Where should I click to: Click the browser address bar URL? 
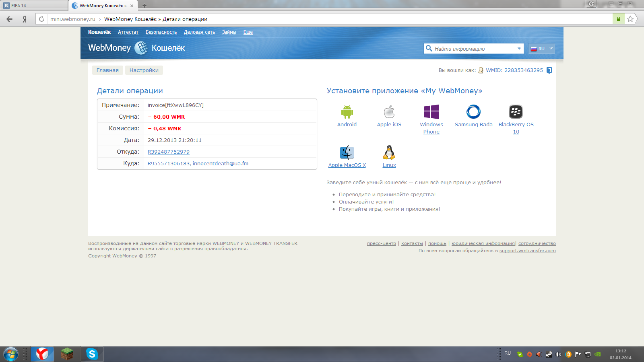pos(73,19)
